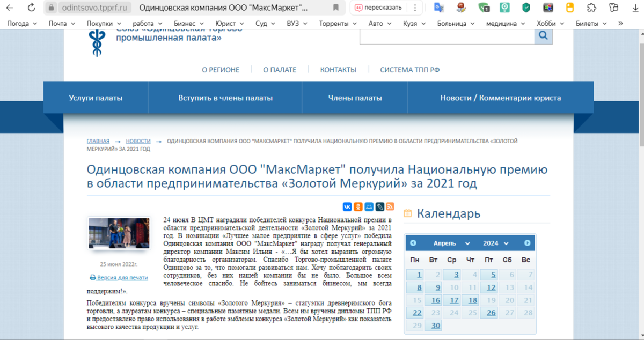644x340 pixels.
Task: Select date 12 in the calendar
Action: click(x=488, y=287)
